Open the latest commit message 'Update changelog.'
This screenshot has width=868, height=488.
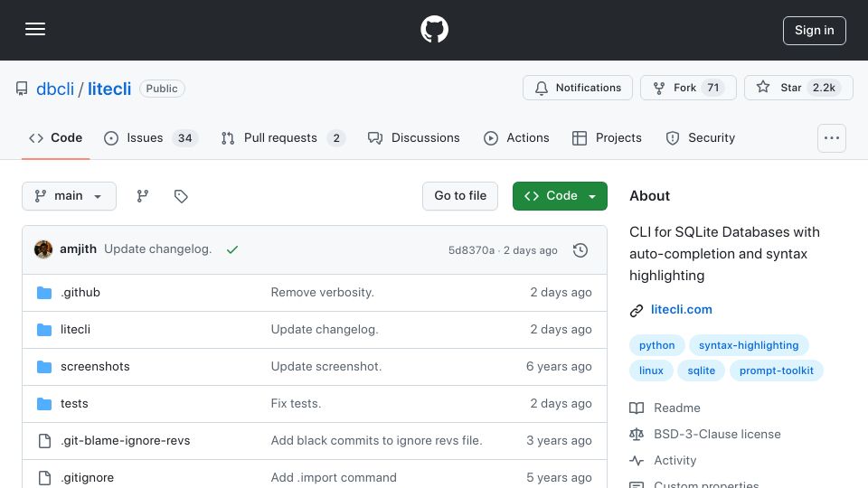[x=157, y=249]
